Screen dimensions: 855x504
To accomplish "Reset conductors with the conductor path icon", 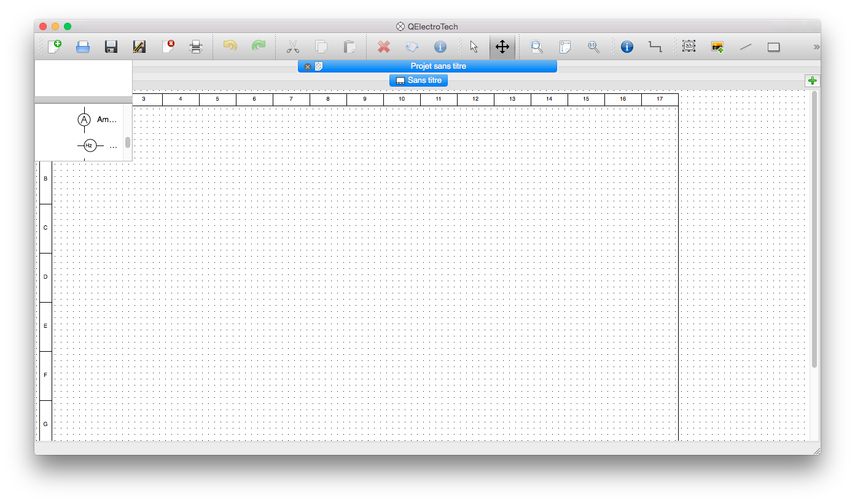I will pyautogui.click(x=655, y=47).
